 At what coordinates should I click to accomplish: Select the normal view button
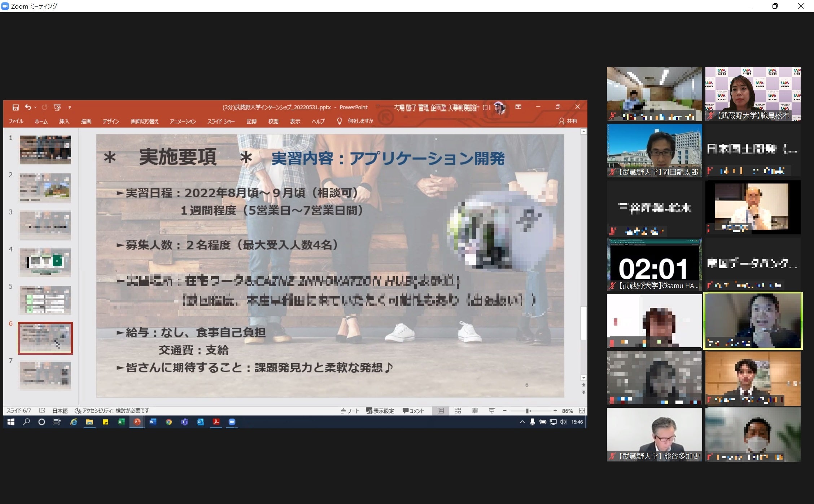pos(441,411)
